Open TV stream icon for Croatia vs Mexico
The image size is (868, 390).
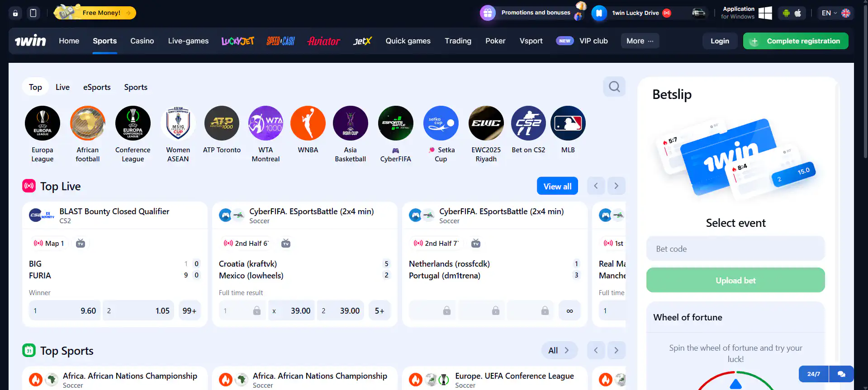click(286, 244)
